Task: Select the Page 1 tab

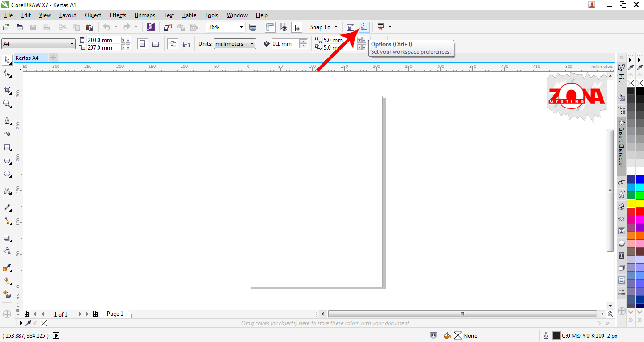Action: 115,314
